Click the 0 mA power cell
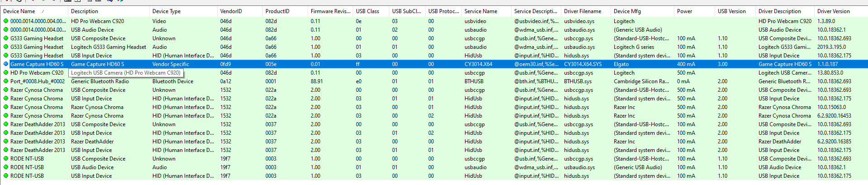 pyautogui.click(x=683, y=81)
